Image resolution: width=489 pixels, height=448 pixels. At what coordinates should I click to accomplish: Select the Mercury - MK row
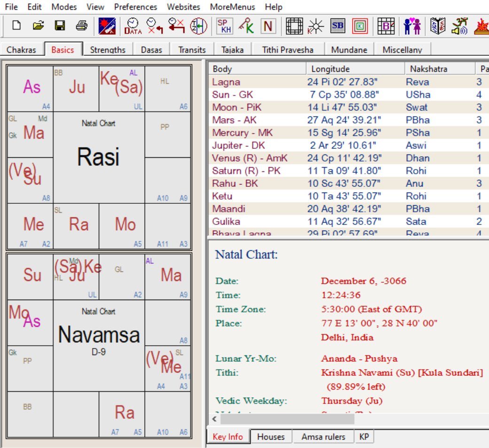coord(349,132)
